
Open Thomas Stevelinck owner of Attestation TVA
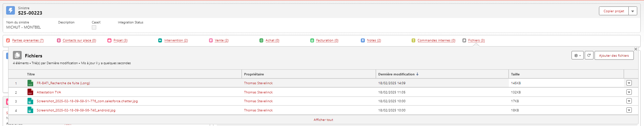(x=258, y=92)
